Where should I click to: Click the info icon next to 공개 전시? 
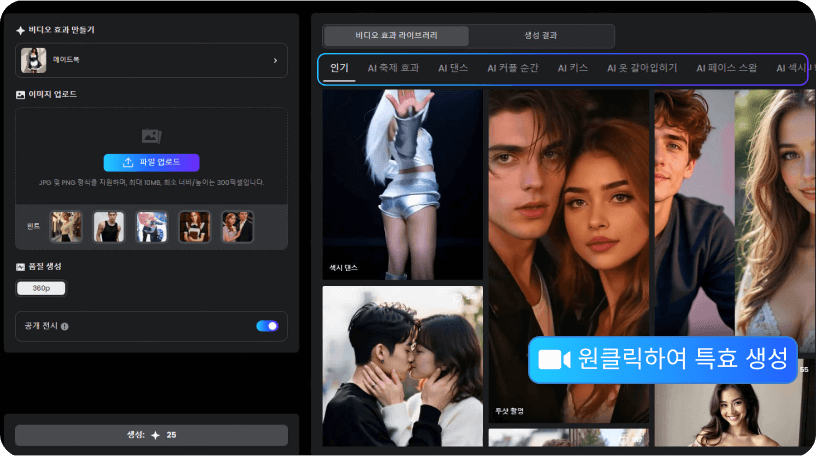click(x=65, y=326)
